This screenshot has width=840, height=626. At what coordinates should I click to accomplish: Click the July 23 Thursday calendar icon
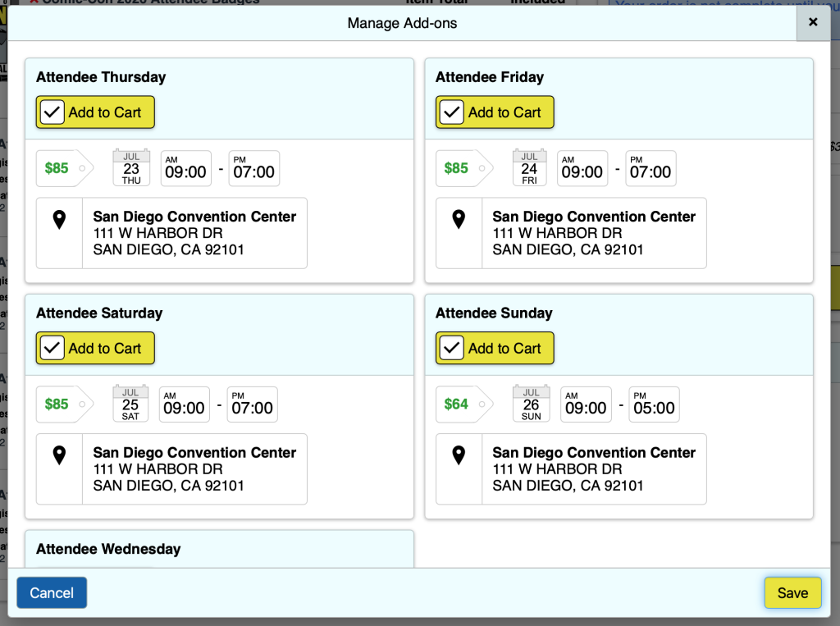point(131,167)
